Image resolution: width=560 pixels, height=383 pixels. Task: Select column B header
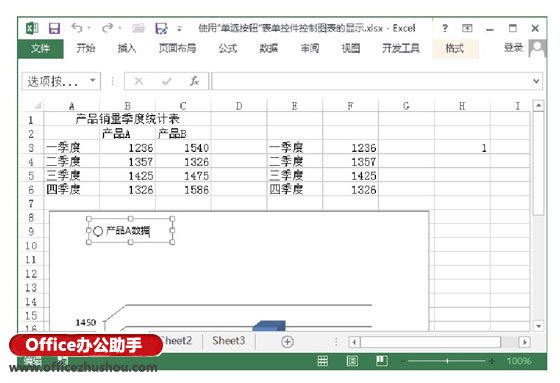(x=128, y=106)
